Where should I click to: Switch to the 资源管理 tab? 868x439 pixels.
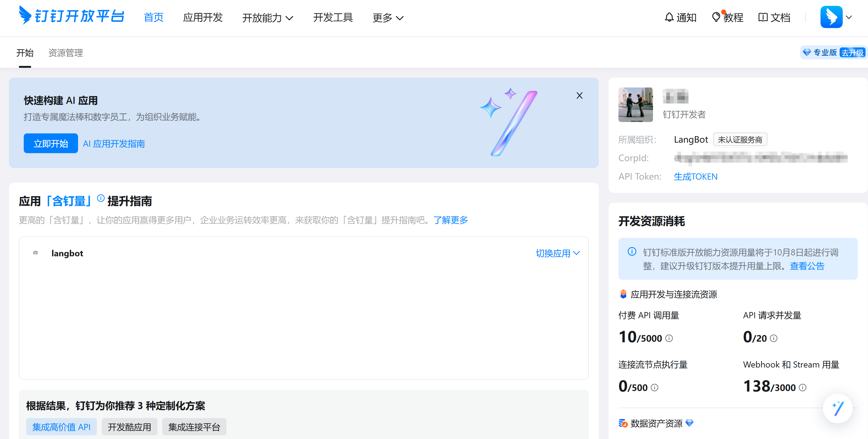click(65, 53)
